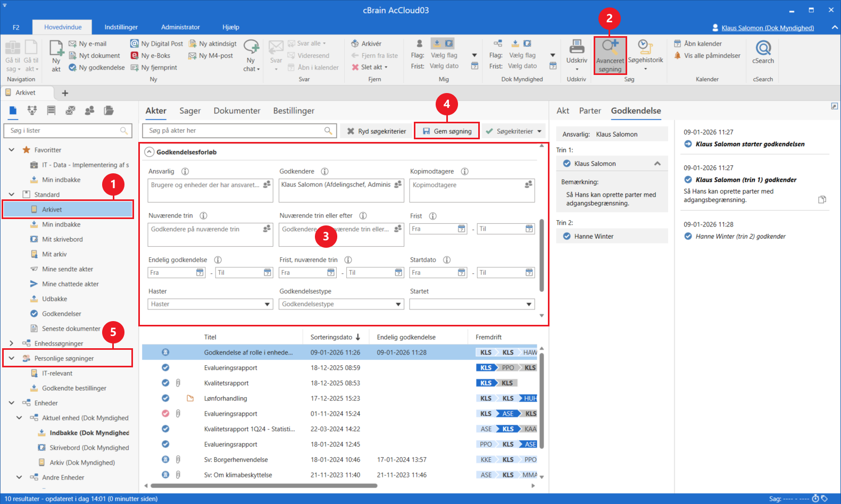Screen dimensions: 841x504
Task: Expand the Enhedssøgninger tree node
Action: point(11,343)
